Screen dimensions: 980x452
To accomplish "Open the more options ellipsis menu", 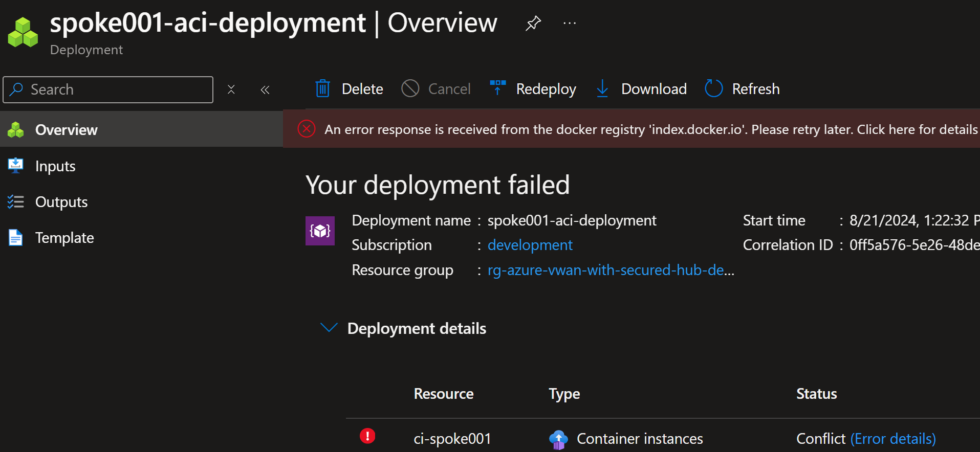I will tap(570, 24).
